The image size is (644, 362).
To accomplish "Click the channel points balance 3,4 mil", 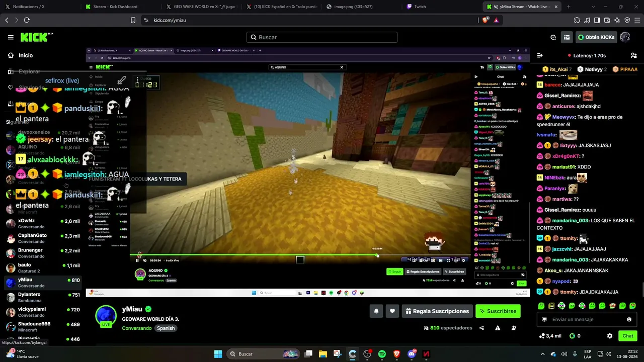I will (550, 336).
